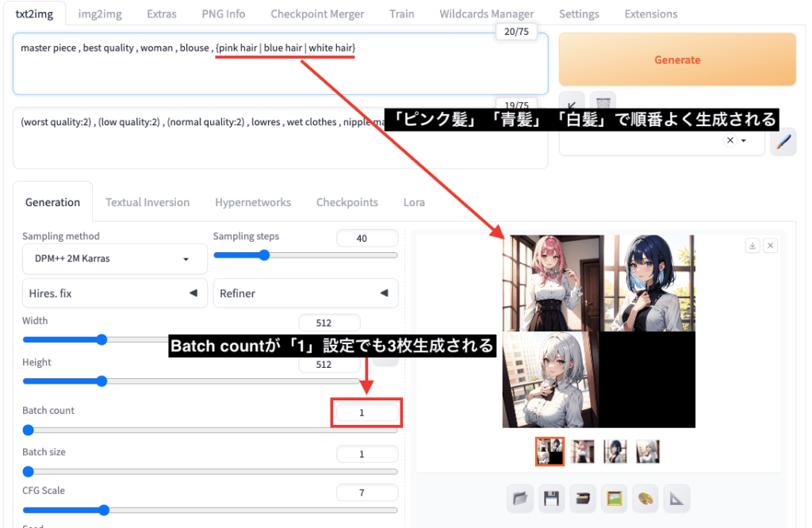Click the Width value field
The image size is (812, 528).
click(x=329, y=323)
